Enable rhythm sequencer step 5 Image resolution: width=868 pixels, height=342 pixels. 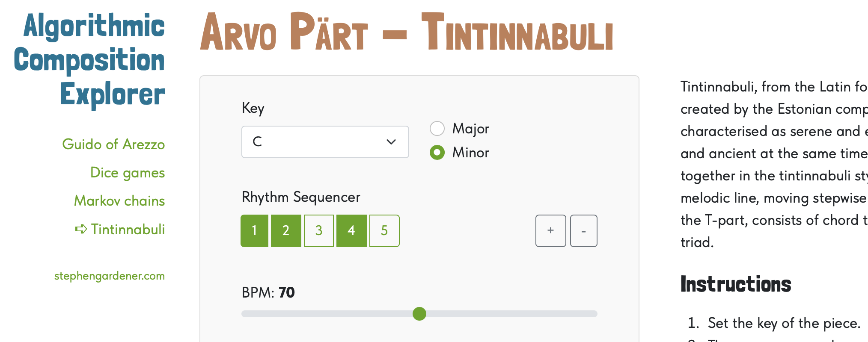[384, 231]
